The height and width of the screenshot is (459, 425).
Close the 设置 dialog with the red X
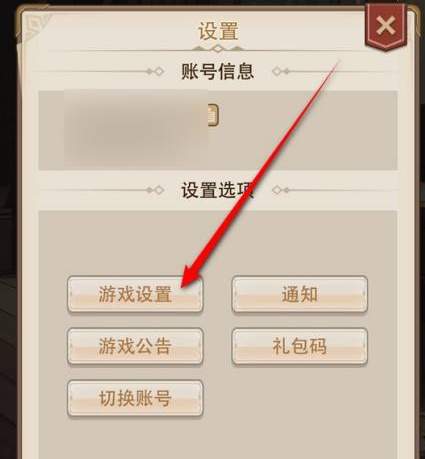point(386,27)
